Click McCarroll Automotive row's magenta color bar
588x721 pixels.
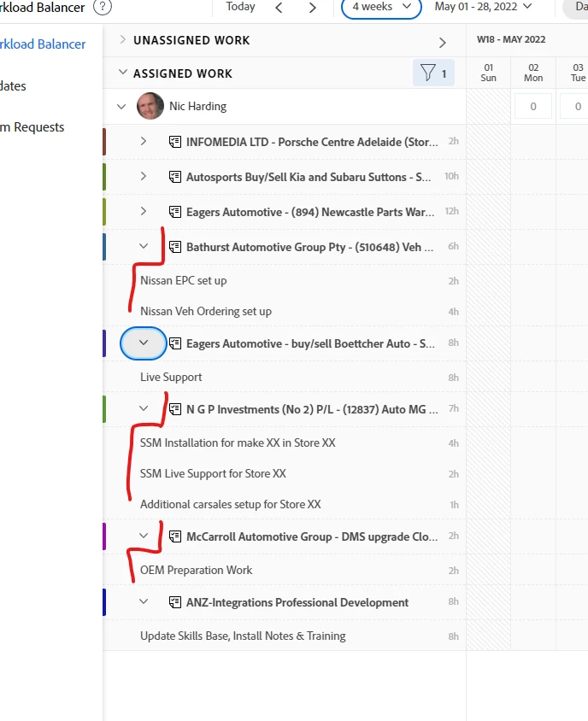tap(104, 536)
